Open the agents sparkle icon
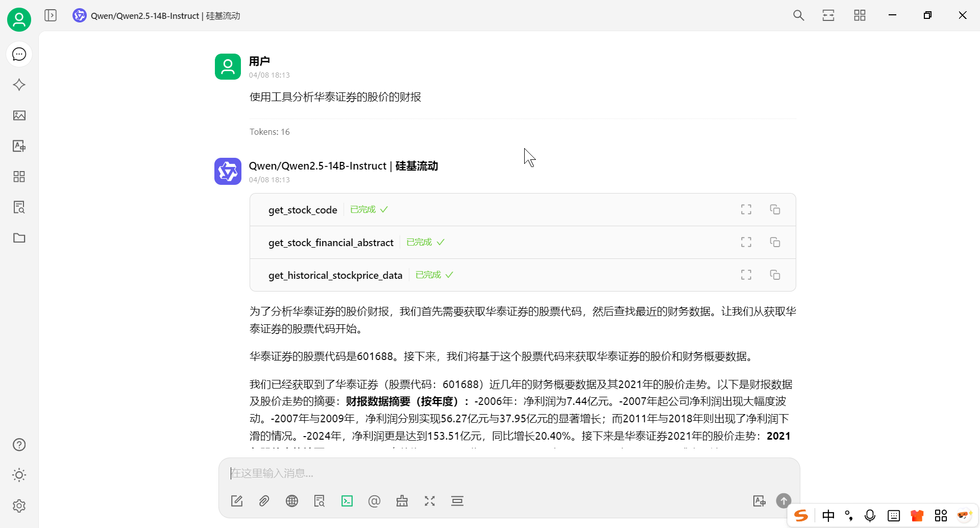This screenshot has width=980, height=528. [x=19, y=85]
